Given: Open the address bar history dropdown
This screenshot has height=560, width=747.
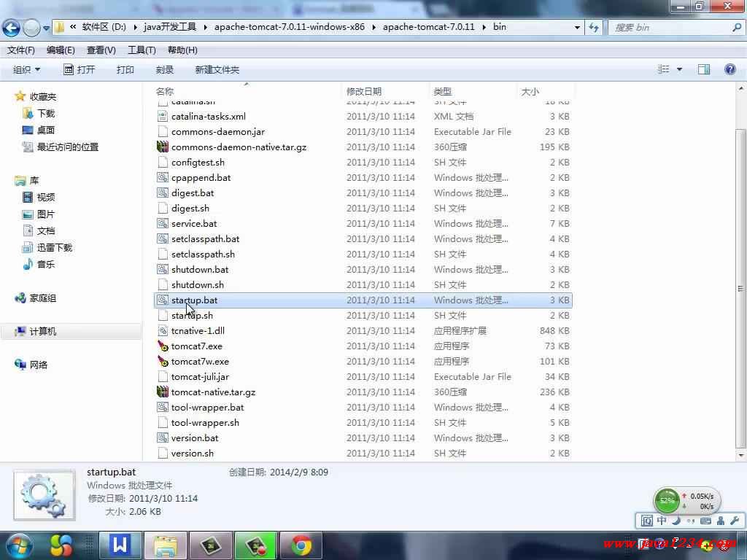Looking at the screenshot, I should [x=578, y=28].
